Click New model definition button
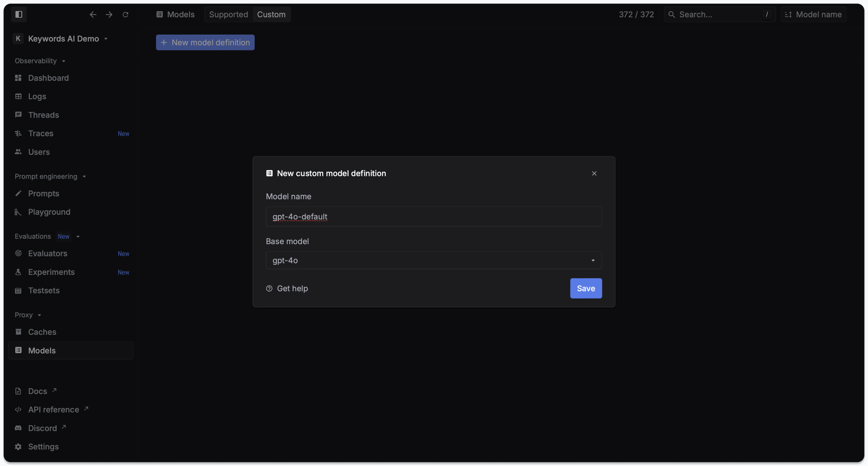Image resolution: width=868 pixels, height=466 pixels. [x=205, y=42]
